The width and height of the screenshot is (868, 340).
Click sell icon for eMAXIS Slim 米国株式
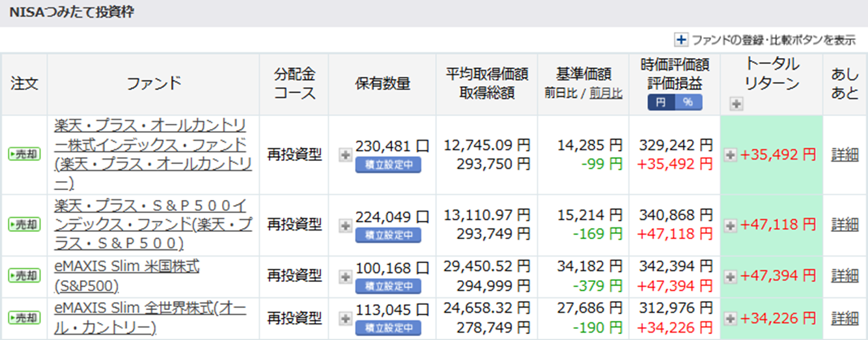(x=24, y=276)
